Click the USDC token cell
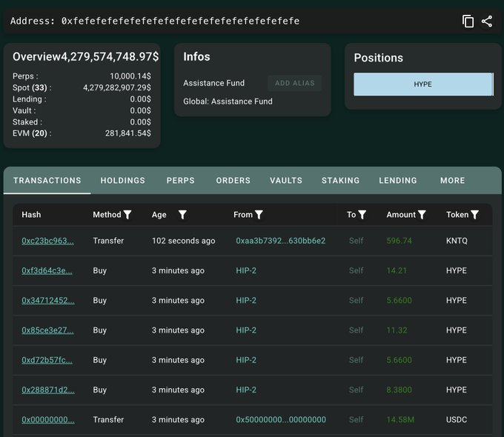504x437 pixels. [457, 420]
